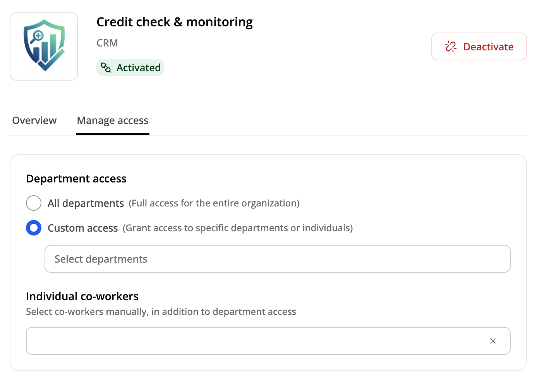Deactivate the Credit check integration
The width and height of the screenshot is (549, 392).
[x=479, y=46]
